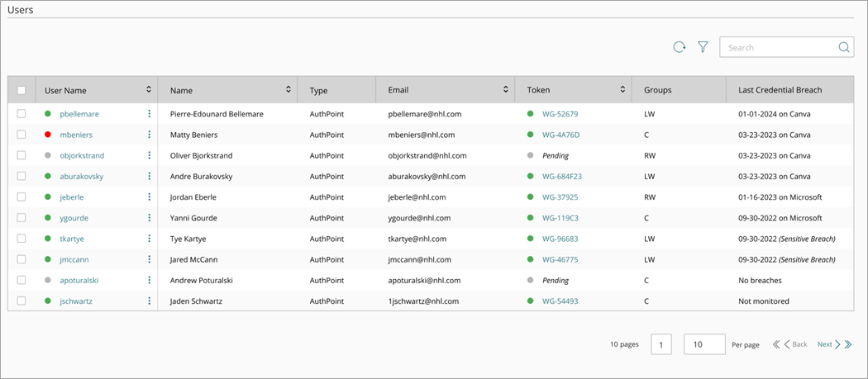Sort table by Email column arrows
Image resolution: width=868 pixels, height=379 pixels.
pos(505,90)
